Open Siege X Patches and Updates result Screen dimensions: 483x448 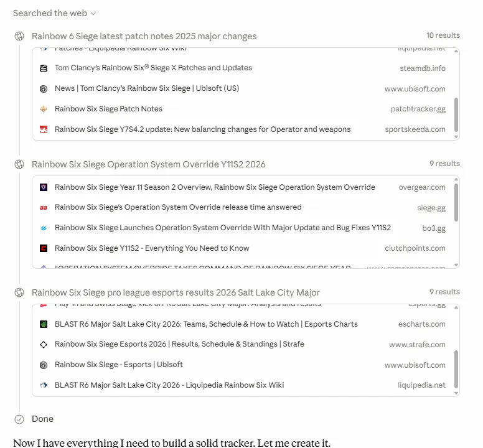(153, 68)
